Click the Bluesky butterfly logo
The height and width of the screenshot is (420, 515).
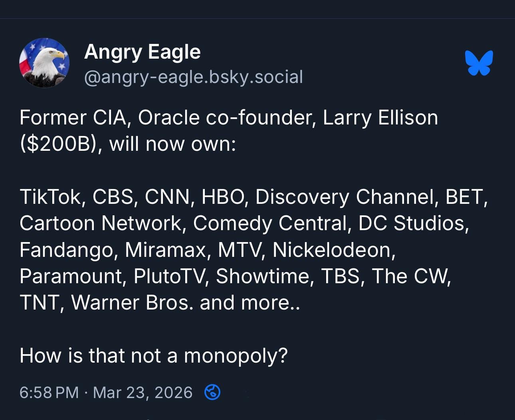pyautogui.click(x=479, y=63)
